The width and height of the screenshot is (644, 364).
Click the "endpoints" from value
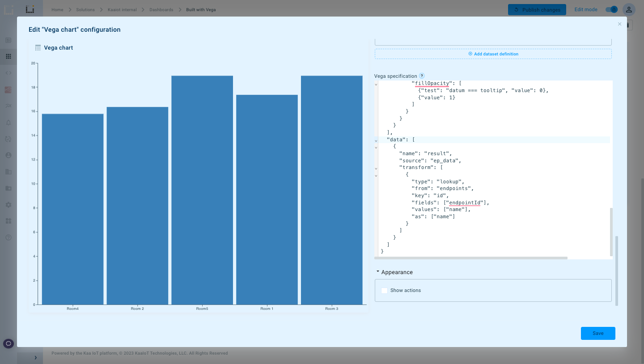pos(455,188)
